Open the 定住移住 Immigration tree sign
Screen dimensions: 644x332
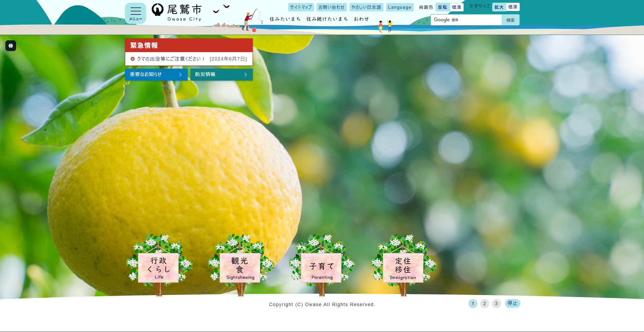pyautogui.click(x=403, y=265)
